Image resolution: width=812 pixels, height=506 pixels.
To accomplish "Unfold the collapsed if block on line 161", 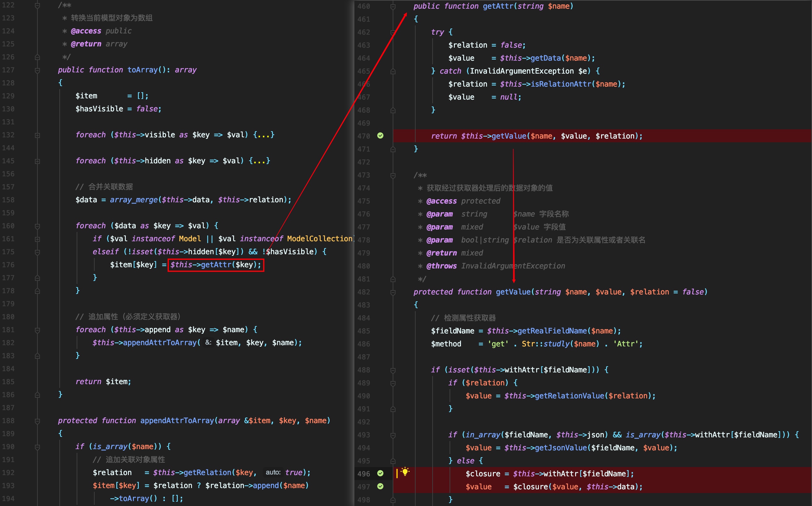I will coord(37,239).
